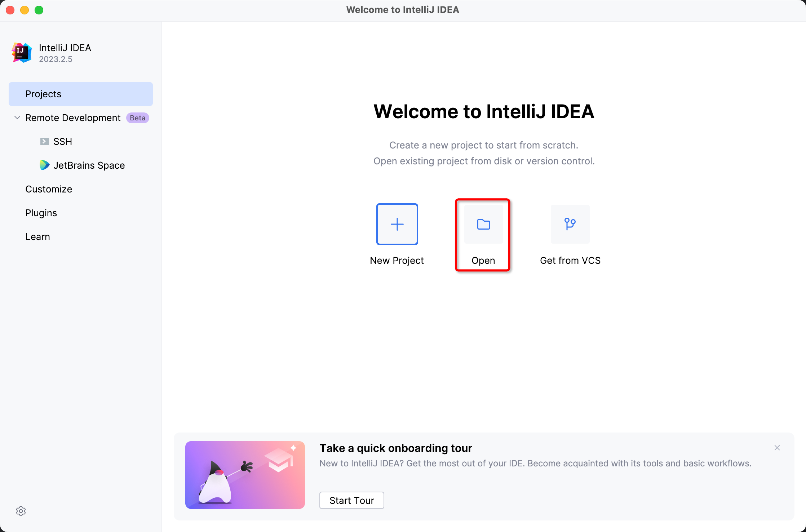Click the version 2023.2.5 text
The height and width of the screenshot is (532, 806).
[56, 59]
